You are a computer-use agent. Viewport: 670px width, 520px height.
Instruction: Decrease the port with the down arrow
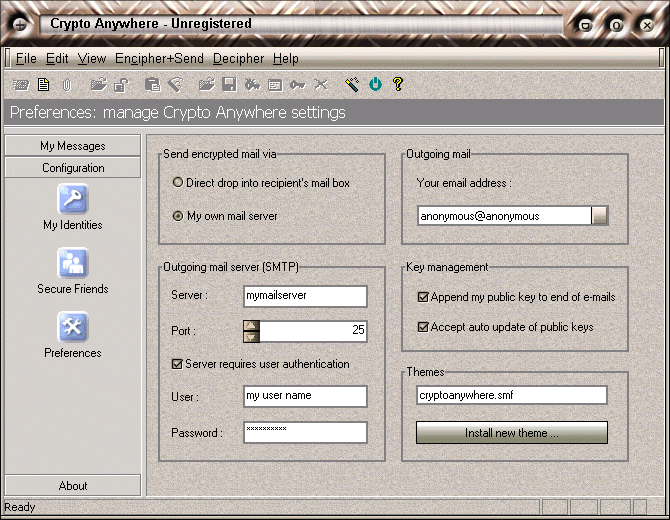click(251, 337)
